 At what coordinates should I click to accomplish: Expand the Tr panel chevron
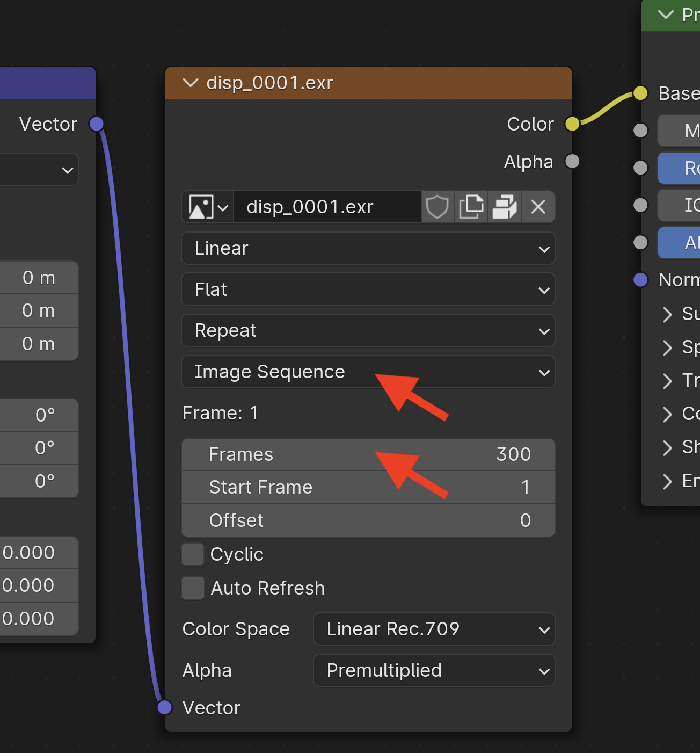point(667,381)
